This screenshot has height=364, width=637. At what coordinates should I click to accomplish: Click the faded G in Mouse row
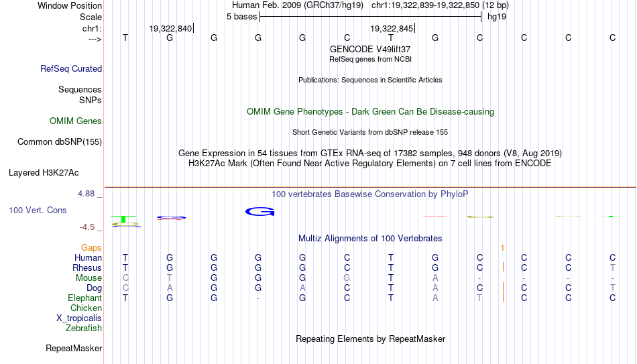click(347, 278)
